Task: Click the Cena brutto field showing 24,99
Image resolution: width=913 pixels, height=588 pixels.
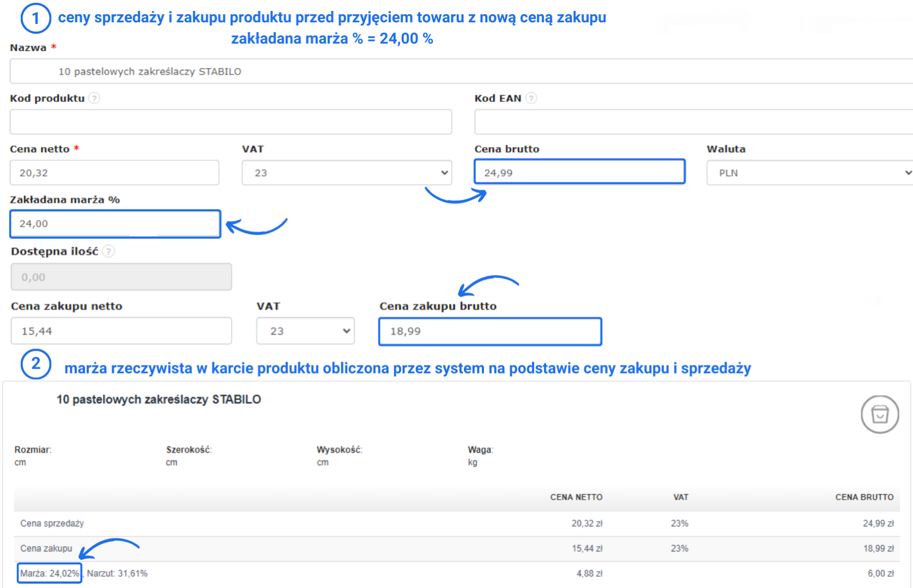Action: [579, 171]
